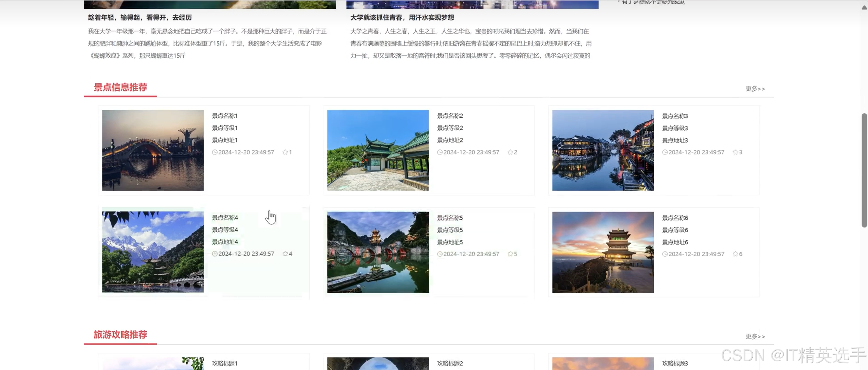Click the star icon on 景点名称1 card

285,152
